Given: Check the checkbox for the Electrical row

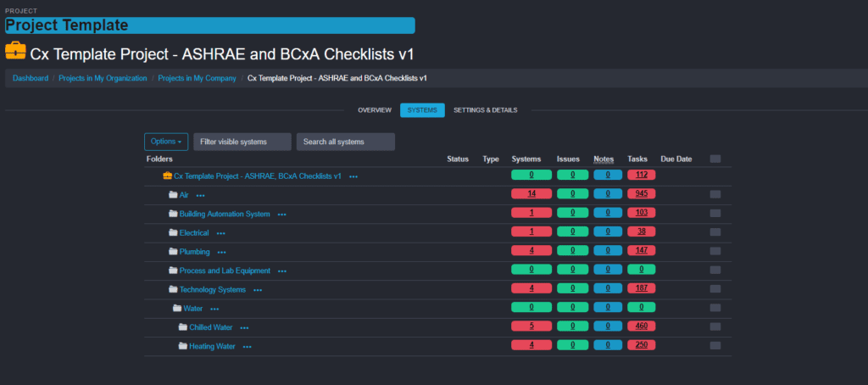Looking at the screenshot, I should tap(715, 232).
